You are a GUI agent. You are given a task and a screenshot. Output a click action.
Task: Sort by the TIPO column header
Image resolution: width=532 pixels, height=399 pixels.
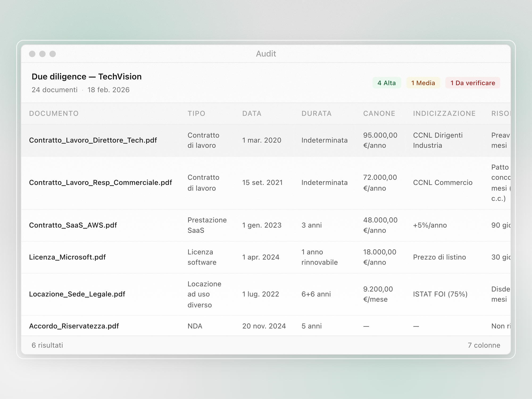coord(196,113)
